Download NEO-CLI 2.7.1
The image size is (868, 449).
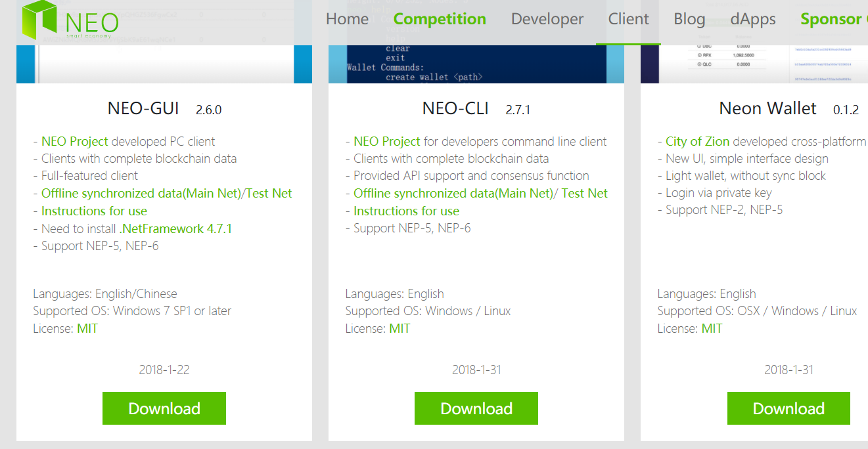pyautogui.click(x=476, y=408)
